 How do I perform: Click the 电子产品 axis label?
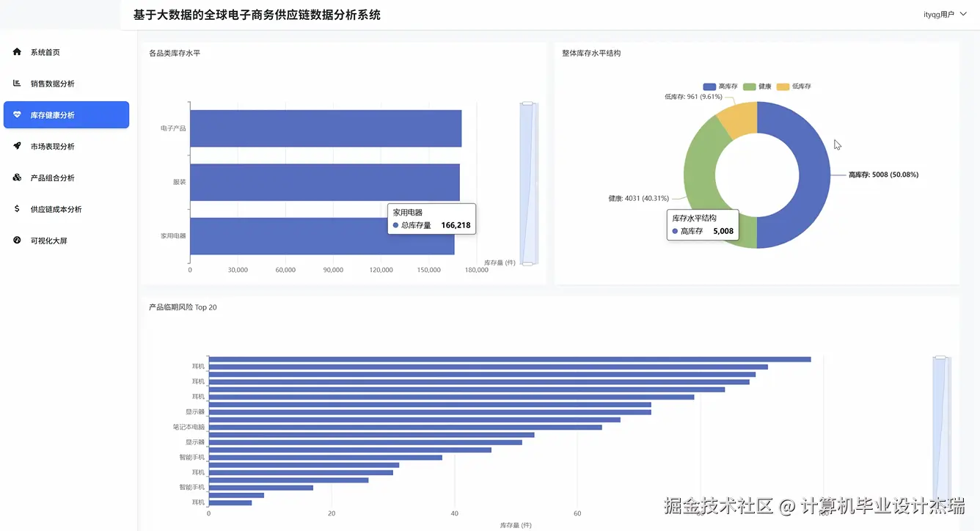click(173, 128)
